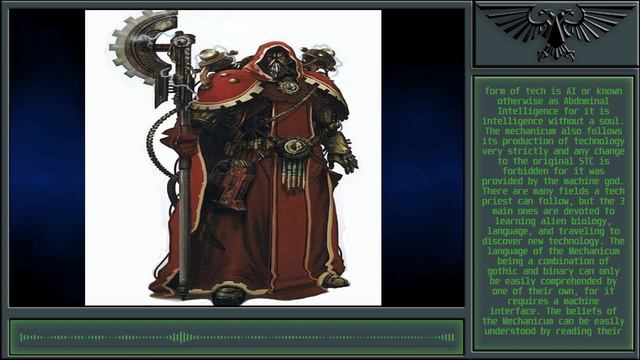Click the text line "form of tech is AI or known"
The width and height of the screenshot is (640, 360).
pyautogui.click(x=553, y=91)
